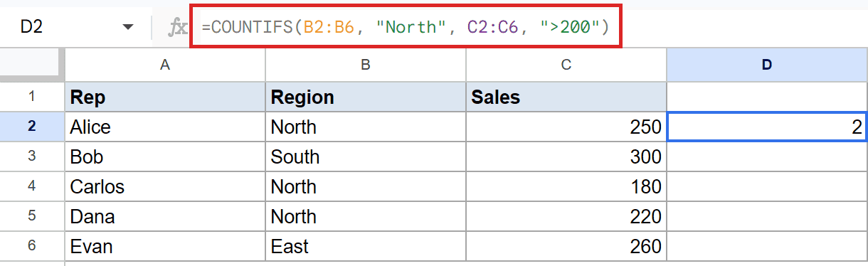
Task: Open the name box dropdown arrow
Action: coord(128,27)
